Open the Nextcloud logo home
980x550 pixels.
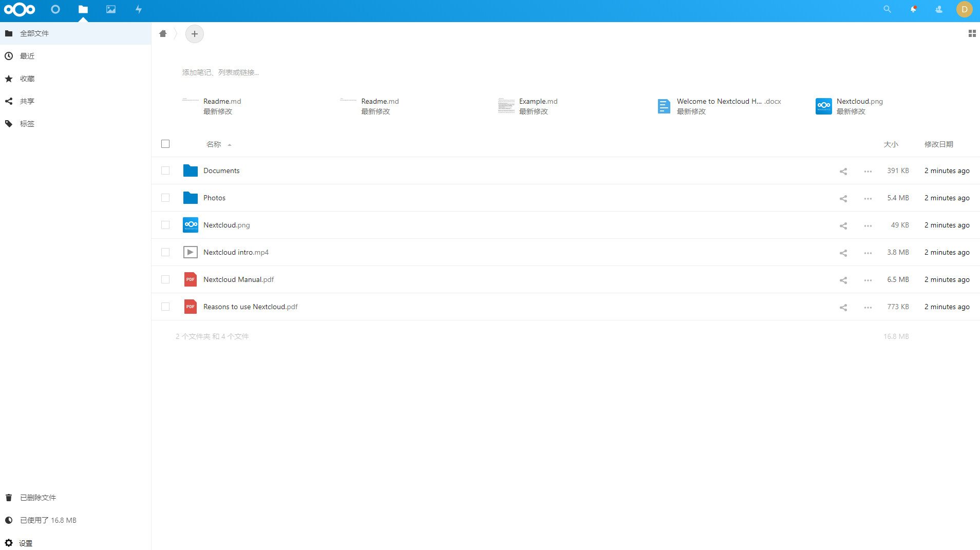tap(20, 9)
